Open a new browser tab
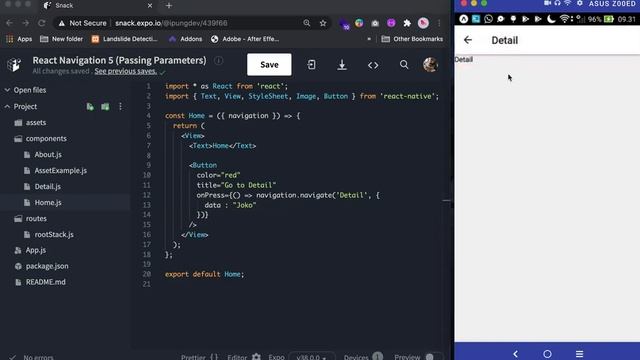The image size is (640, 360). tap(169, 6)
